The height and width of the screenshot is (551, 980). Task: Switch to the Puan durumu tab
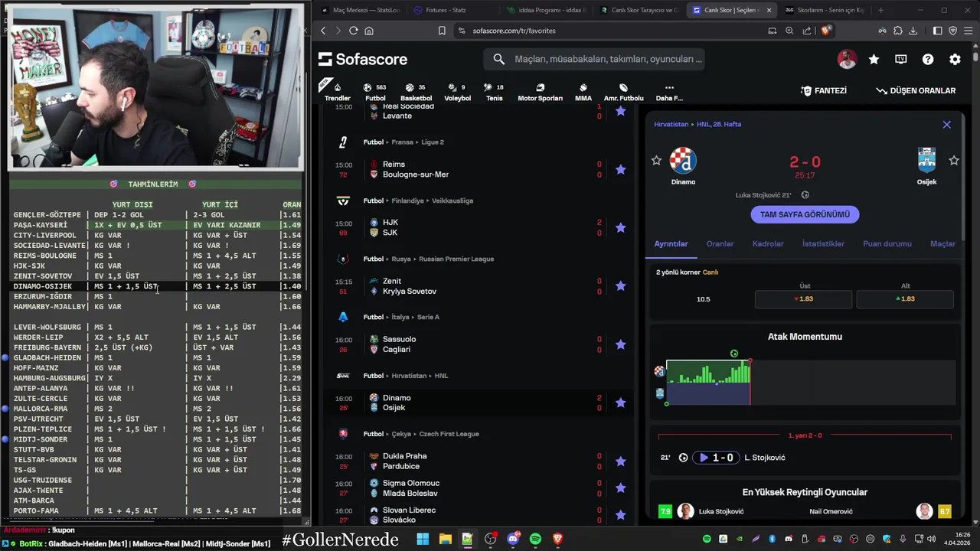coord(887,243)
